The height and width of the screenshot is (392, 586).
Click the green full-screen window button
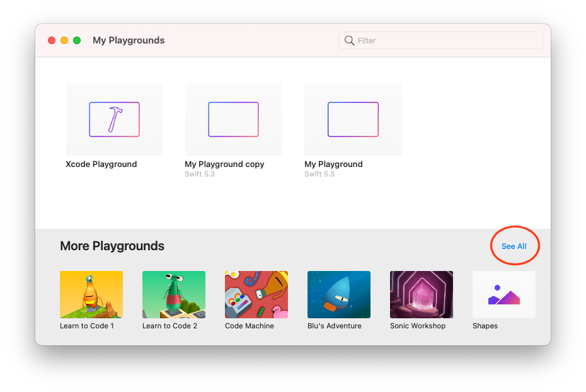click(77, 40)
